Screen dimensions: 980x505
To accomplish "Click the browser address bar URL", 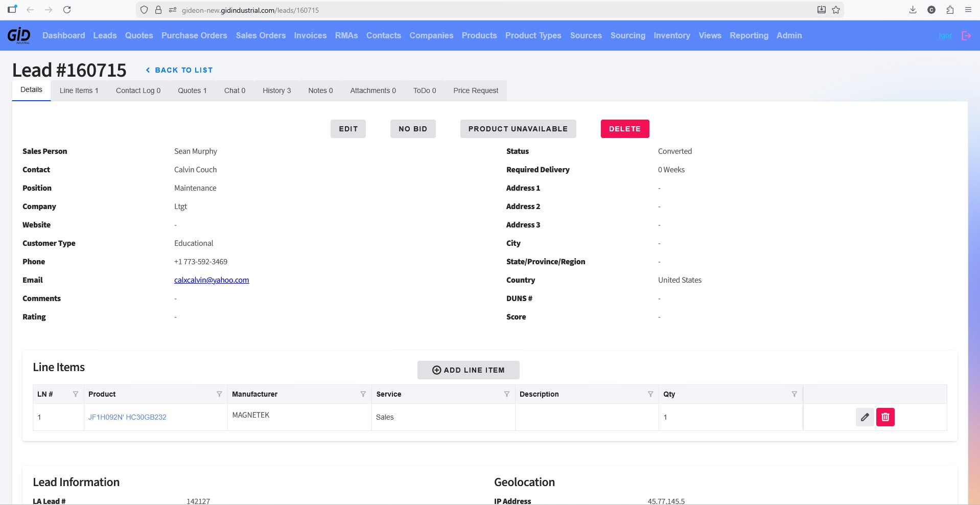I will (250, 10).
